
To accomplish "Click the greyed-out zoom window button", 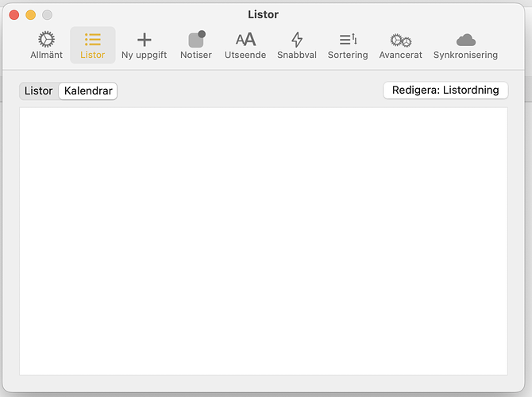I will click(x=47, y=15).
